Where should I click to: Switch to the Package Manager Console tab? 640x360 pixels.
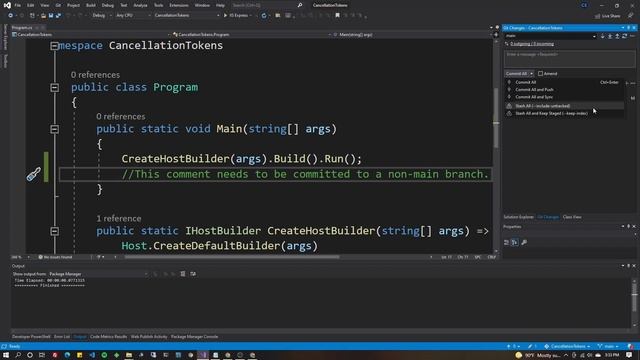(194, 337)
